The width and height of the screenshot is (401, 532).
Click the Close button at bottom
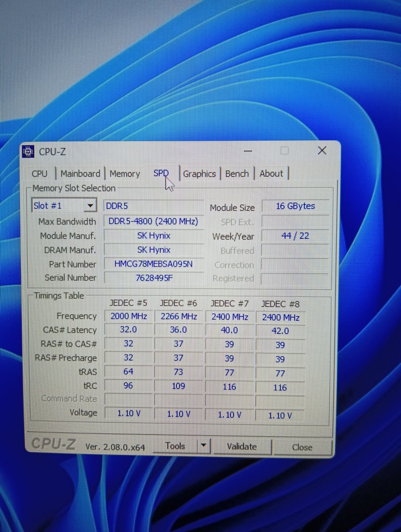(x=302, y=447)
